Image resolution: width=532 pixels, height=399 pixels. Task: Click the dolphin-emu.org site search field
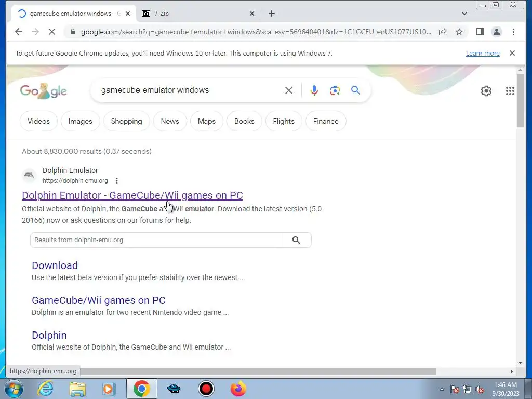[155, 240]
